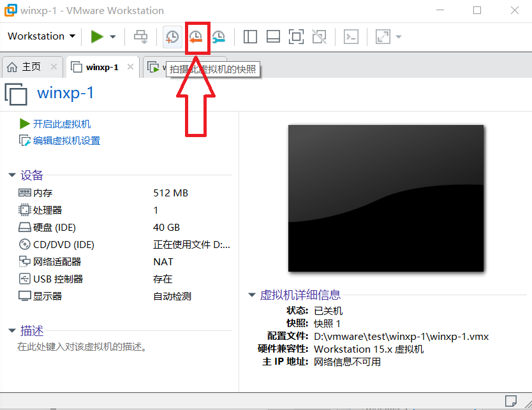532x410 pixels.
Task: Click Send Ctrl+Alt+Del toolbar icon
Action: click(140, 36)
